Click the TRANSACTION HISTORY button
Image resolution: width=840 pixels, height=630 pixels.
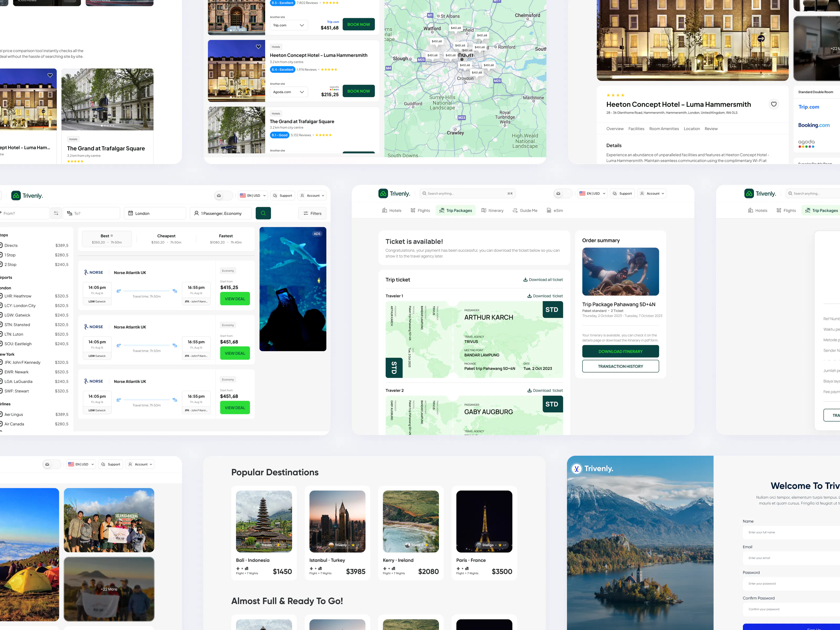click(x=621, y=366)
